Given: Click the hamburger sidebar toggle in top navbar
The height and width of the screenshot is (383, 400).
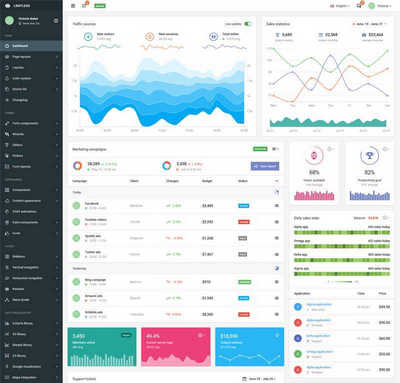Looking at the screenshot, I should (73, 6).
